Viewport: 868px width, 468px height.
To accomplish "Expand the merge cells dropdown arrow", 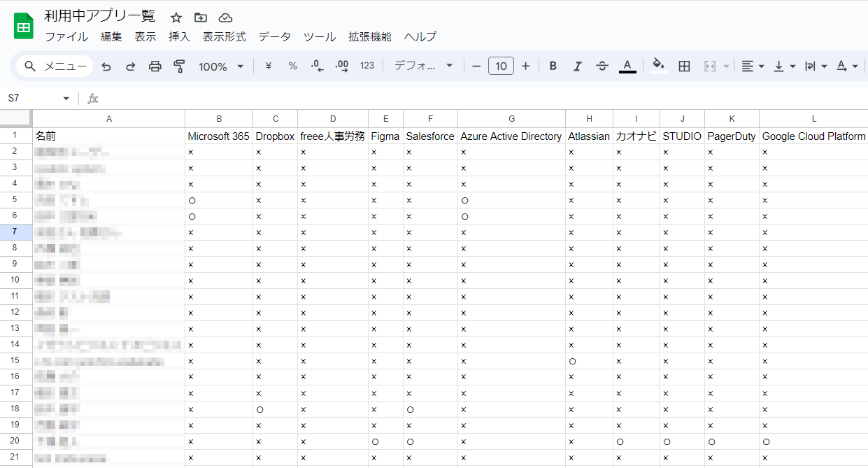I will tap(726, 66).
